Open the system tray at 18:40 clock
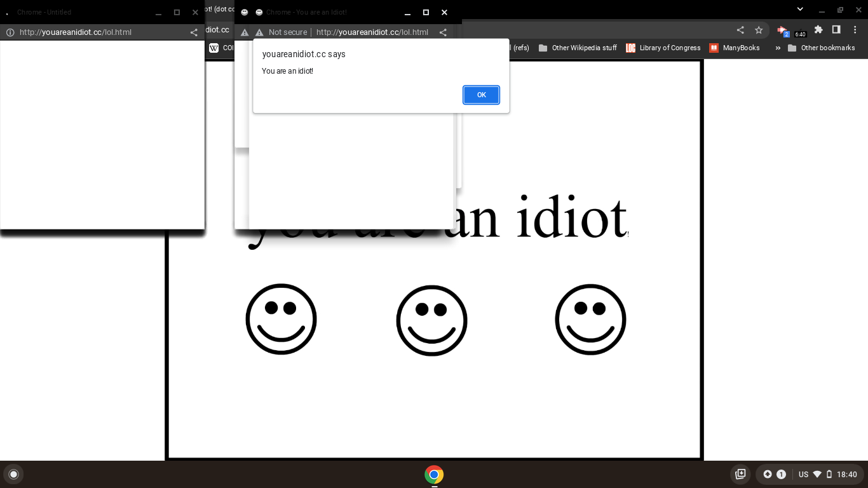Viewport: 868px width, 488px height. [846, 474]
